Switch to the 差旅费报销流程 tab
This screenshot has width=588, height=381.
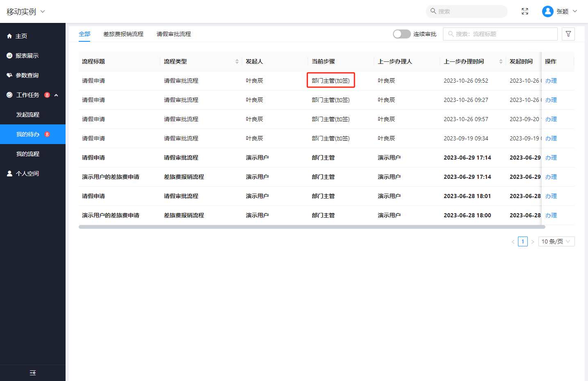tap(123, 34)
